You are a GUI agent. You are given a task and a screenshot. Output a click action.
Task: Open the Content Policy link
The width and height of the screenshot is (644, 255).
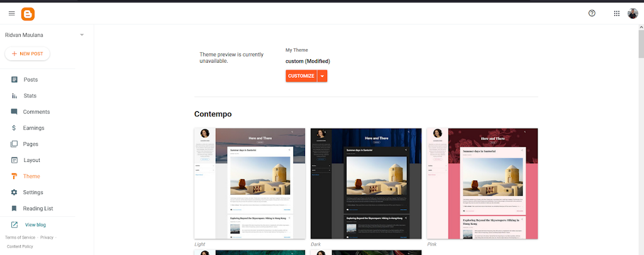(20, 246)
